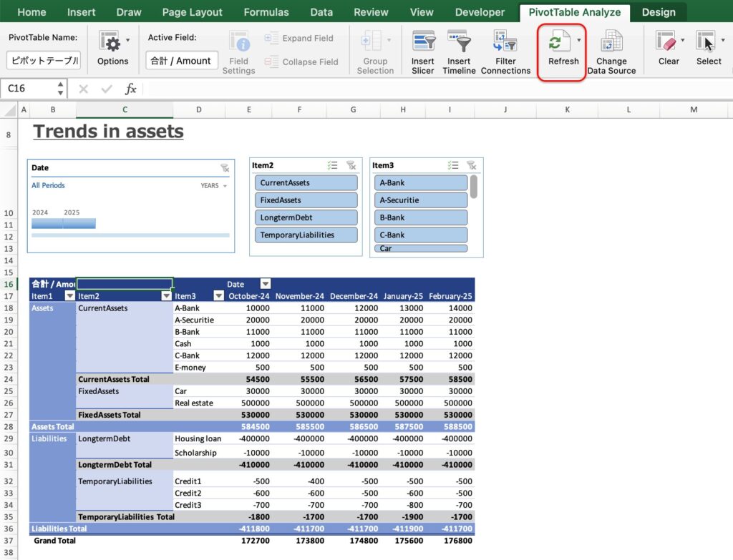Toggle A-Securitie slicer item
This screenshot has height=560, width=733.
(421, 200)
